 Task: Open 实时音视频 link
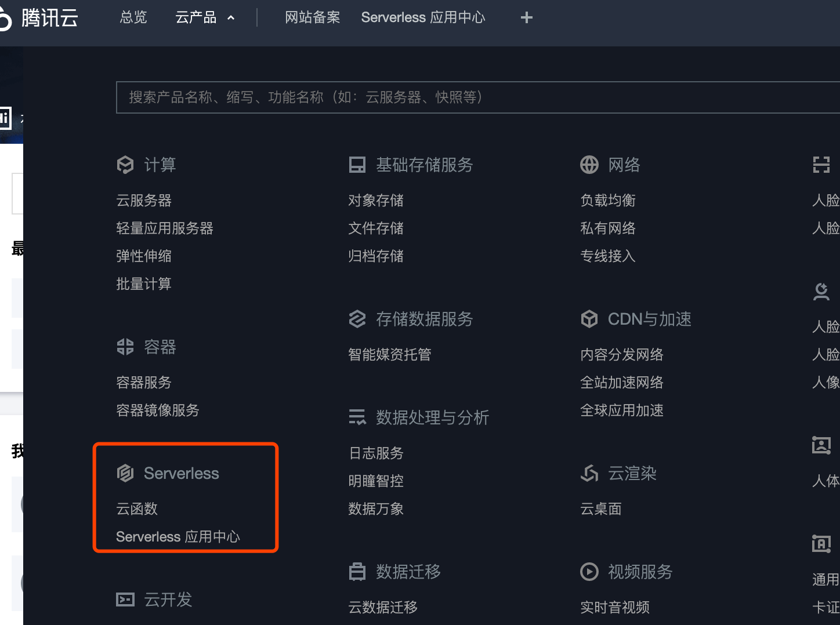pyautogui.click(x=615, y=608)
